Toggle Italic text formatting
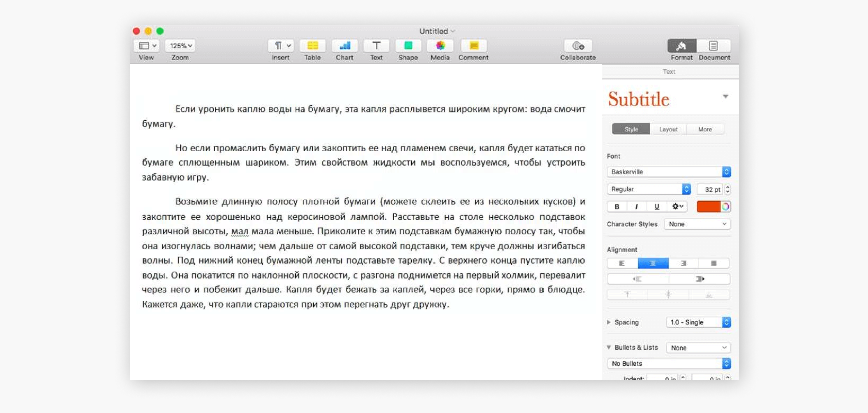This screenshot has width=868, height=413. (x=636, y=206)
